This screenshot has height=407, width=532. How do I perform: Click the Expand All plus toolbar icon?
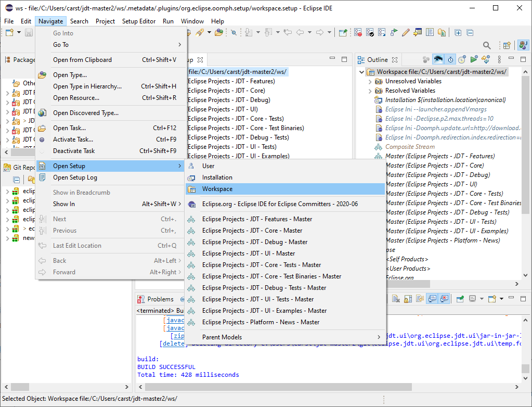[x=458, y=33]
